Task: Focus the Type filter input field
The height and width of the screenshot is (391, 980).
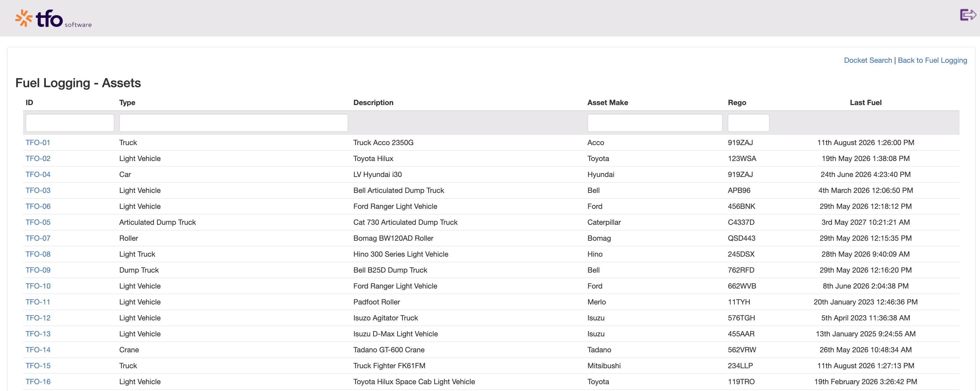Action: point(234,123)
